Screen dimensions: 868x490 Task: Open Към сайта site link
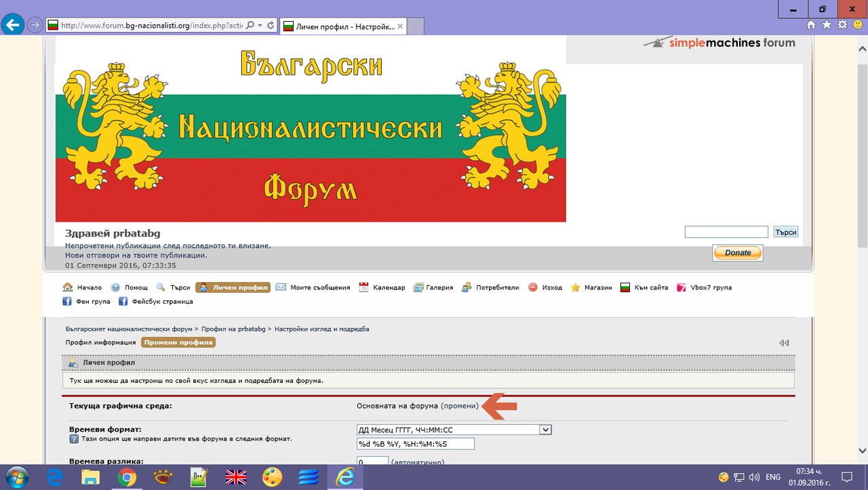coord(644,287)
